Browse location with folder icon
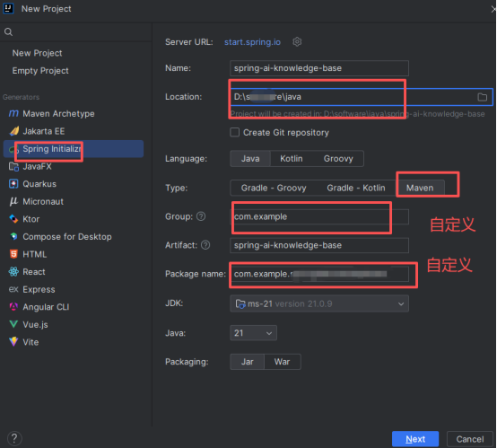 (x=482, y=97)
